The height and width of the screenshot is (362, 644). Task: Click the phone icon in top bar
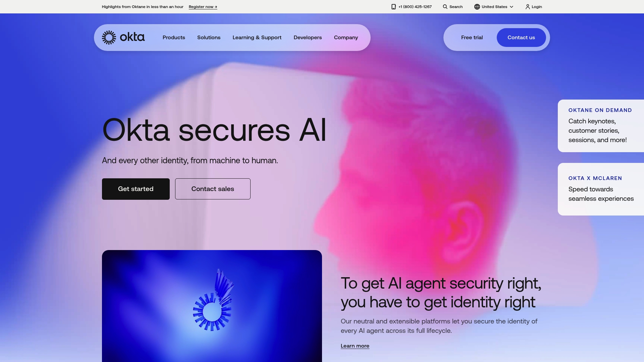tap(394, 7)
